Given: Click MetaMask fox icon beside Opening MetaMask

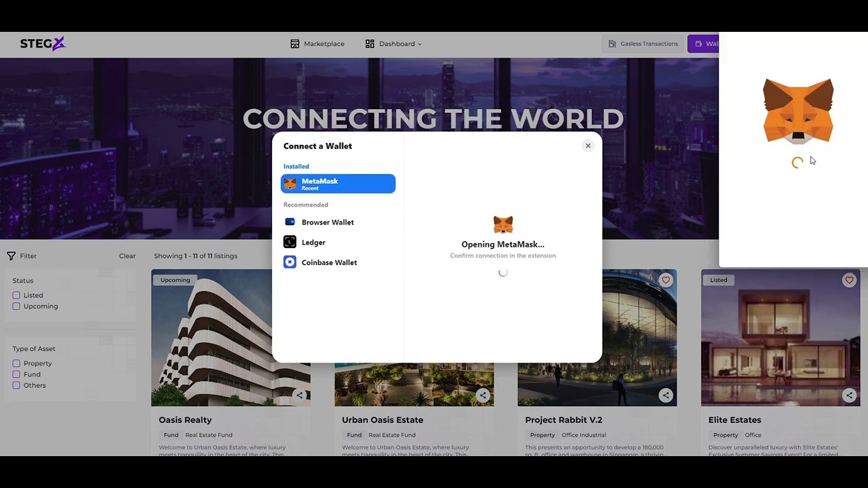Looking at the screenshot, I should (x=503, y=224).
